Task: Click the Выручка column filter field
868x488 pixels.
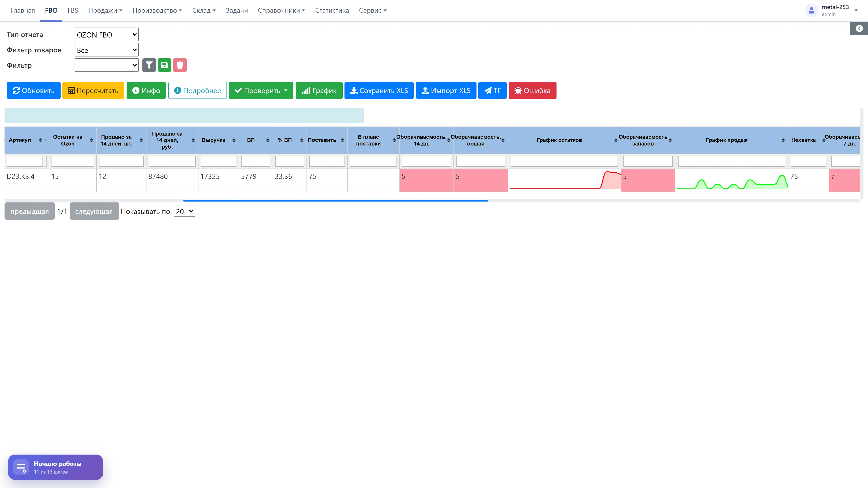Action: pyautogui.click(x=218, y=161)
